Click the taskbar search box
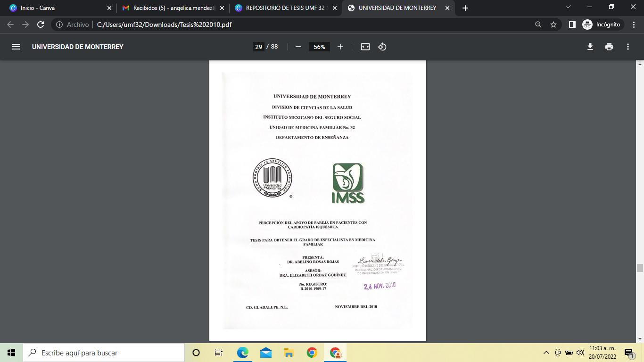The height and width of the screenshot is (362, 644). (x=104, y=353)
